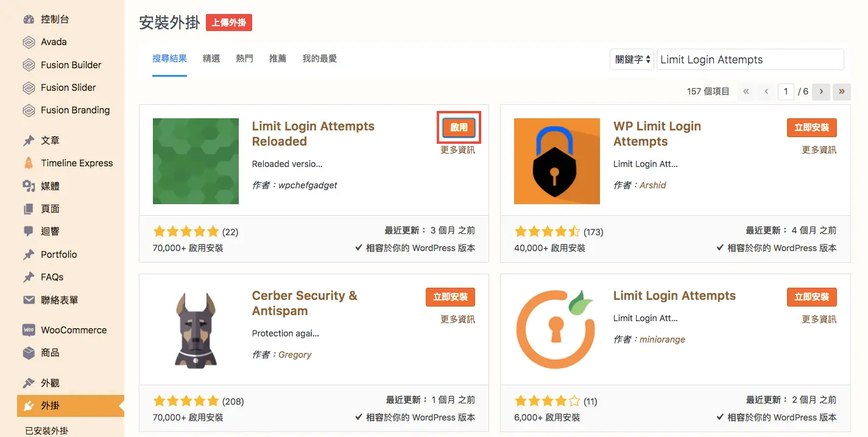This screenshot has width=868, height=437.
Task: Select the Fusion Slider icon
Action: [29, 88]
